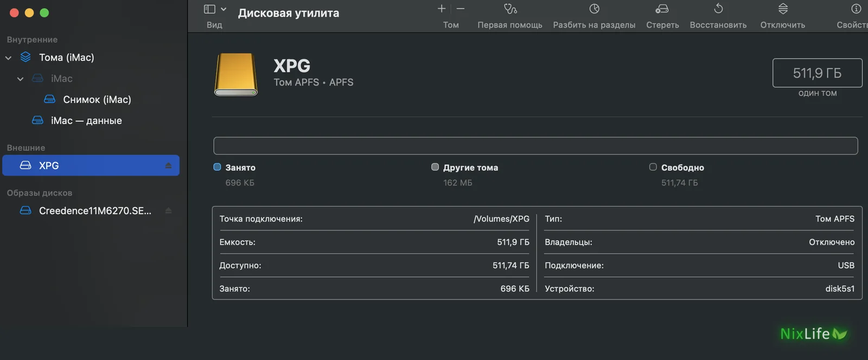The image size is (868, 360).
Task: Unmount the volume via the Отключить icon
Action: click(783, 9)
